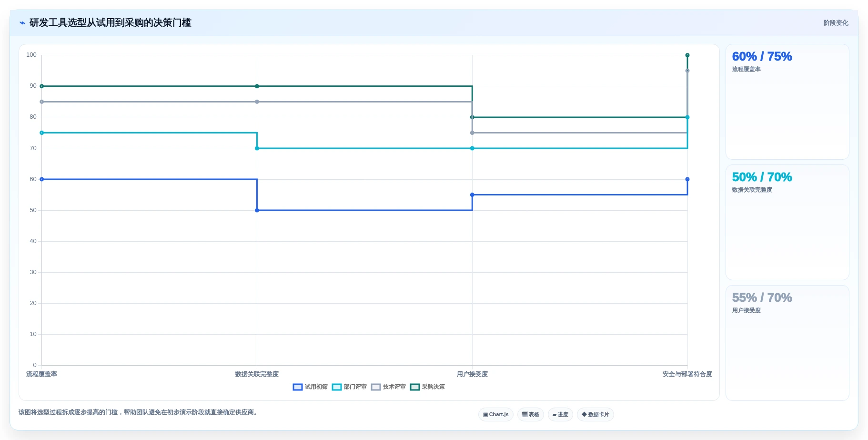Click the 表格 chip
Viewport: 868px width, 440px height.
click(x=530, y=414)
